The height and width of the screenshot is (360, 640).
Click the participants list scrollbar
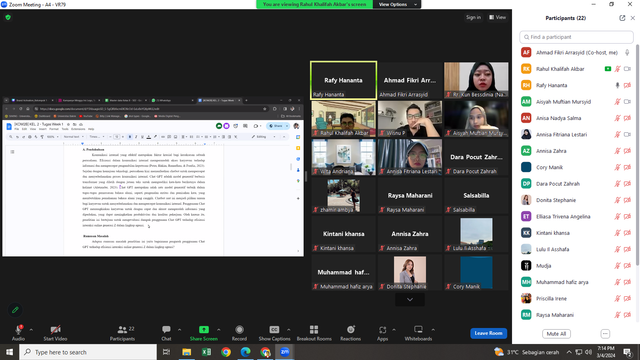pos(638,155)
